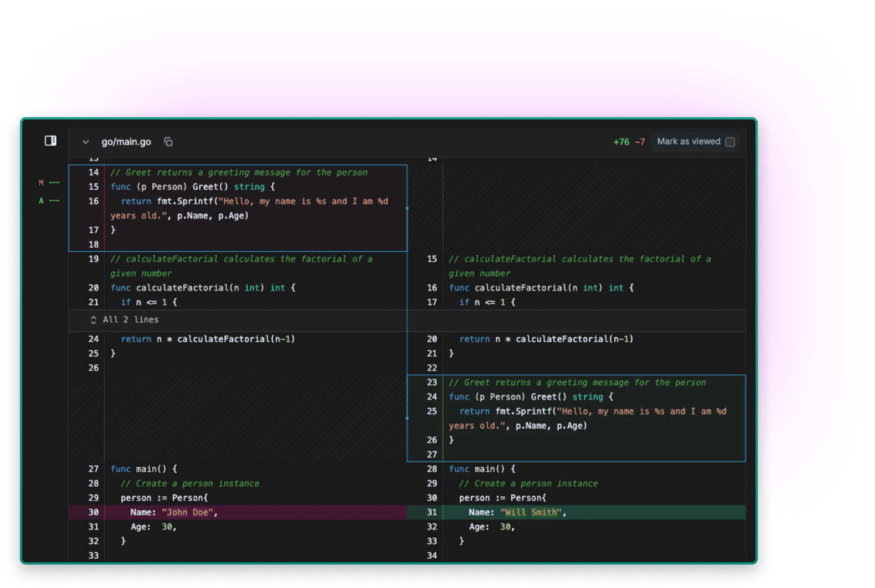
Task: Click old line 19 calculateFactorial comment
Action: pyautogui.click(x=241, y=266)
